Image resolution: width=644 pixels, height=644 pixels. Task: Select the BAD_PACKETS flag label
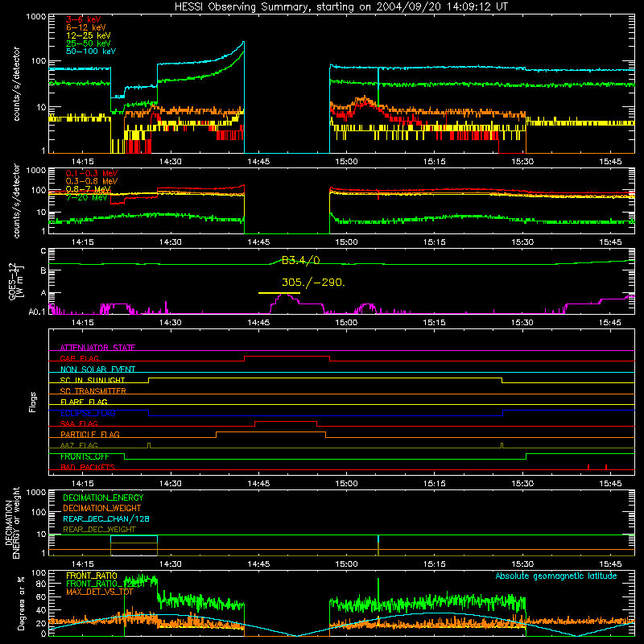tap(88, 467)
